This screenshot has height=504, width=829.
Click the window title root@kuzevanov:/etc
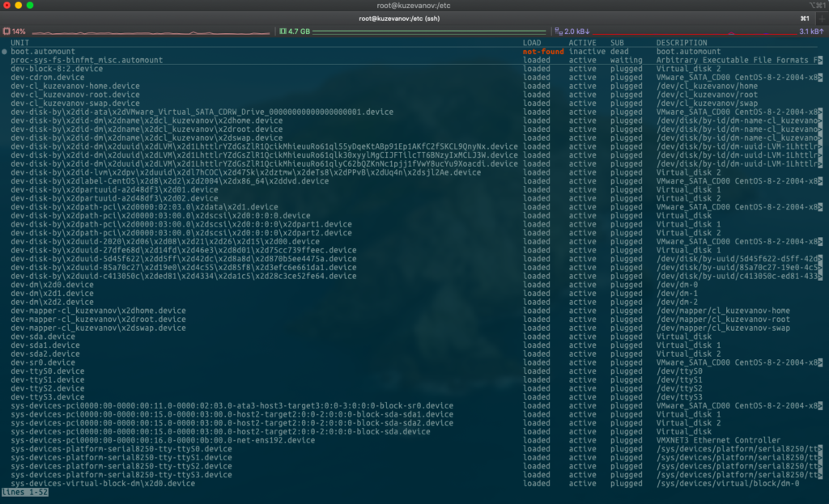tap(414, 5)
